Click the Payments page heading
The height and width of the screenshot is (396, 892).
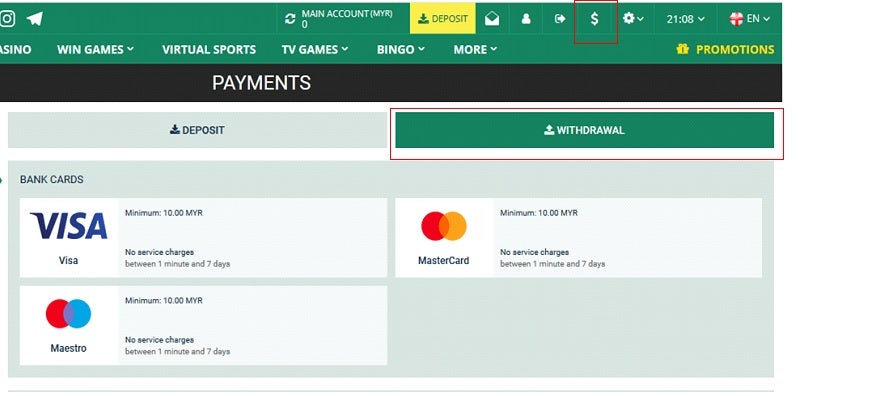pyautogui.click(x=262, y=83)
